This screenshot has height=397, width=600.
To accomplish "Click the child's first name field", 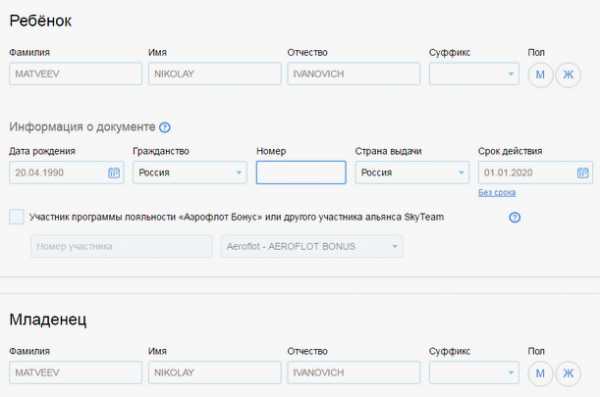I will (x=215, y=74).
